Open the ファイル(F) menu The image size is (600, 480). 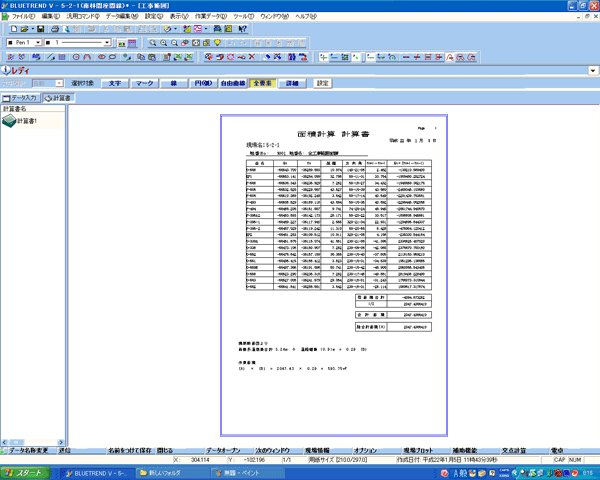click(x=23, y=16)
